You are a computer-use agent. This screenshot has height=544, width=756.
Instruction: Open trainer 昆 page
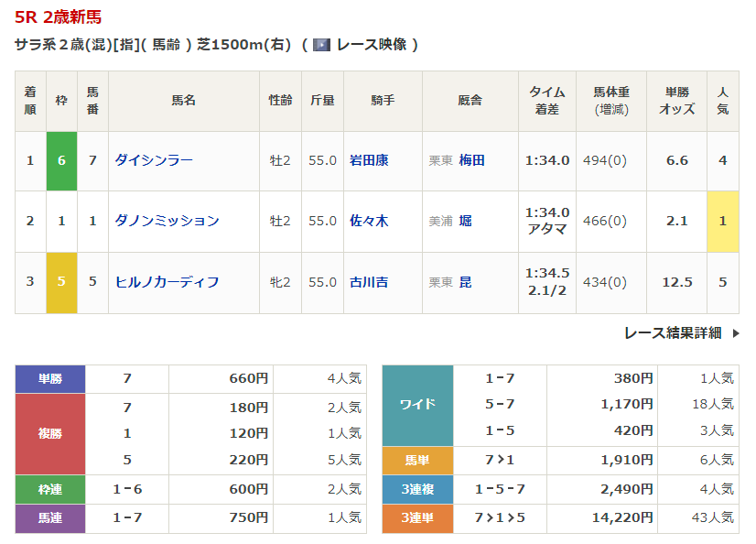click(466, 282)
